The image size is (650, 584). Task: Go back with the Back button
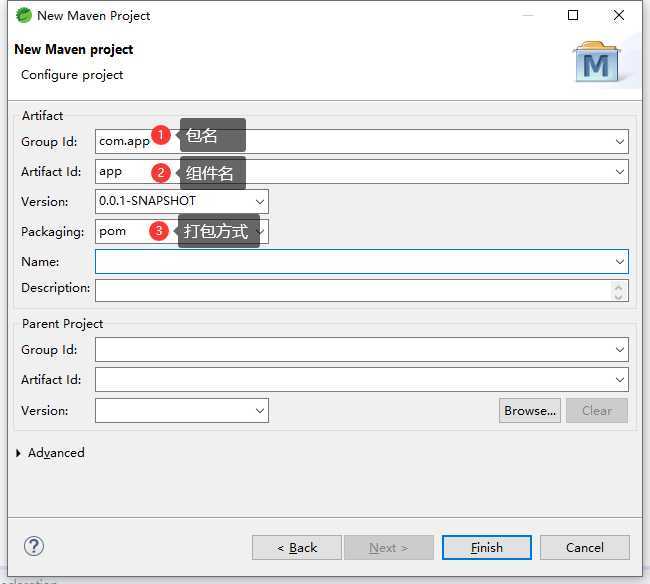(x=297, y=548)
